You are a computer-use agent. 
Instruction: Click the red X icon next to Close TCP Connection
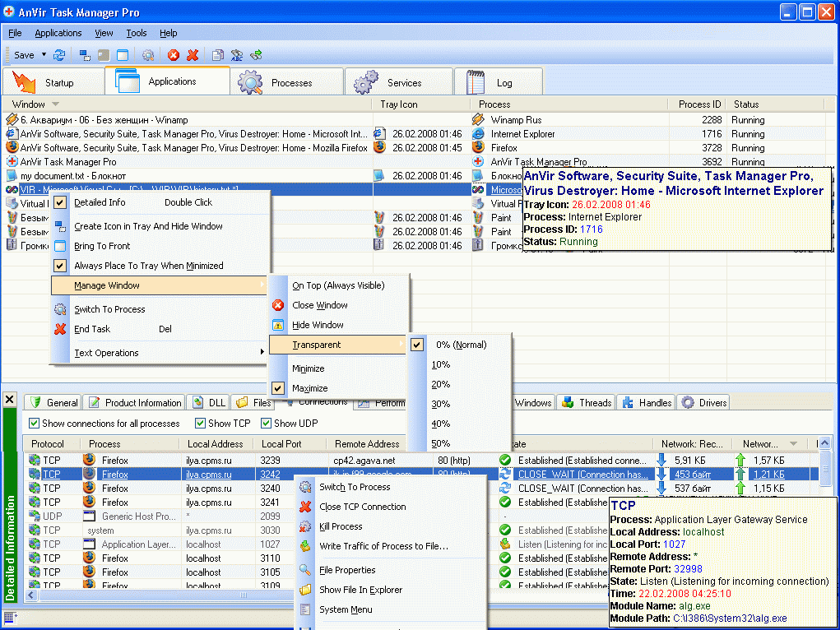305,507
